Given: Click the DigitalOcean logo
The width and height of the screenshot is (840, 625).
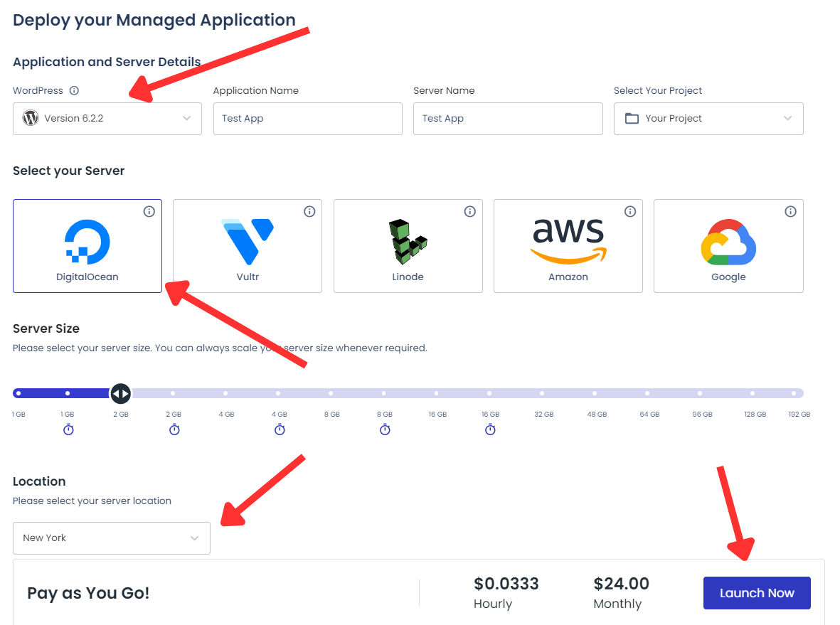Looking at the screenshot, I should tap(87, 242).
